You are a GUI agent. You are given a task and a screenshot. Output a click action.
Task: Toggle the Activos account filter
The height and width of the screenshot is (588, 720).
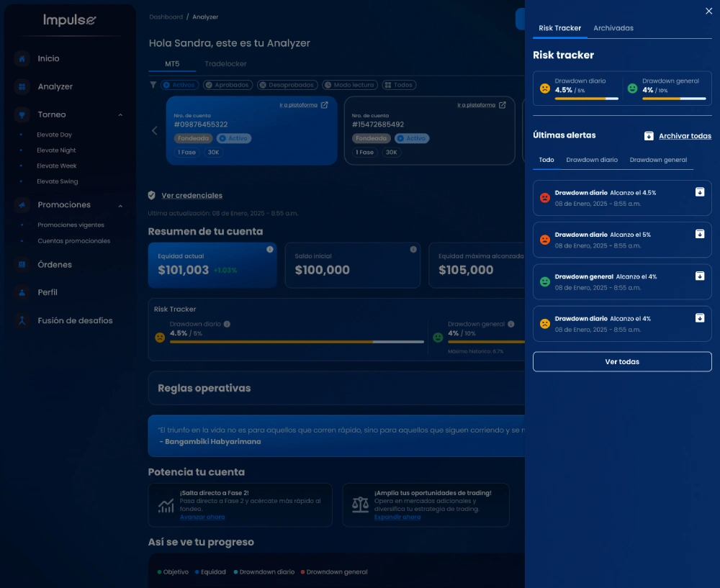pos(179,85)
